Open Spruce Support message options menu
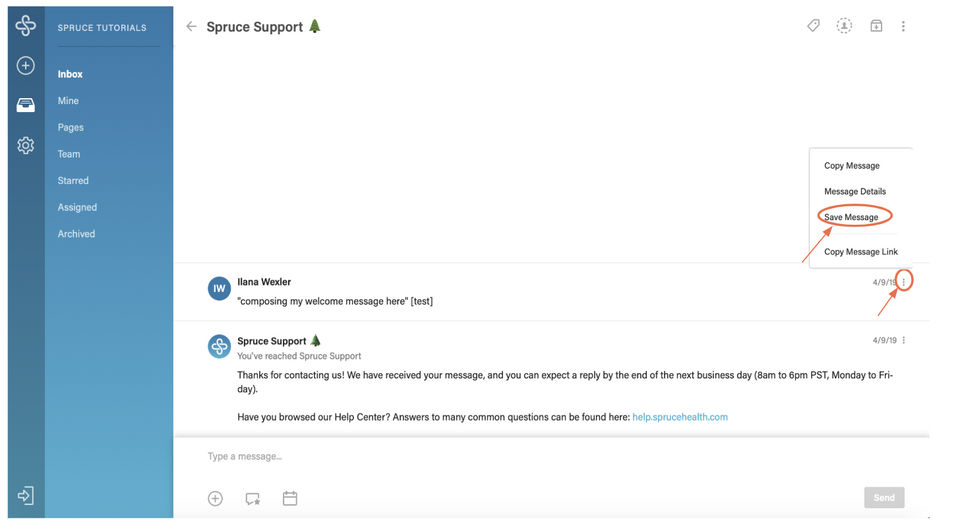 point(904,341)
